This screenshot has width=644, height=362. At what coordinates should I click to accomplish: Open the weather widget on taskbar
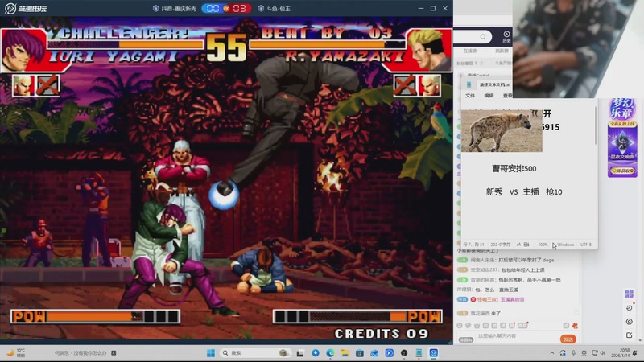click(x=16, y=353)
